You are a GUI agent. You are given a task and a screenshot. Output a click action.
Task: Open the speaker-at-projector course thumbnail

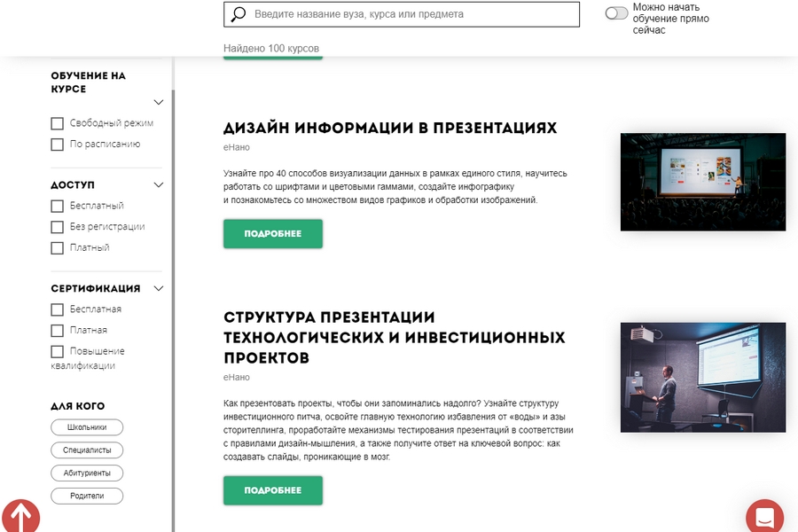click(703, 377)
